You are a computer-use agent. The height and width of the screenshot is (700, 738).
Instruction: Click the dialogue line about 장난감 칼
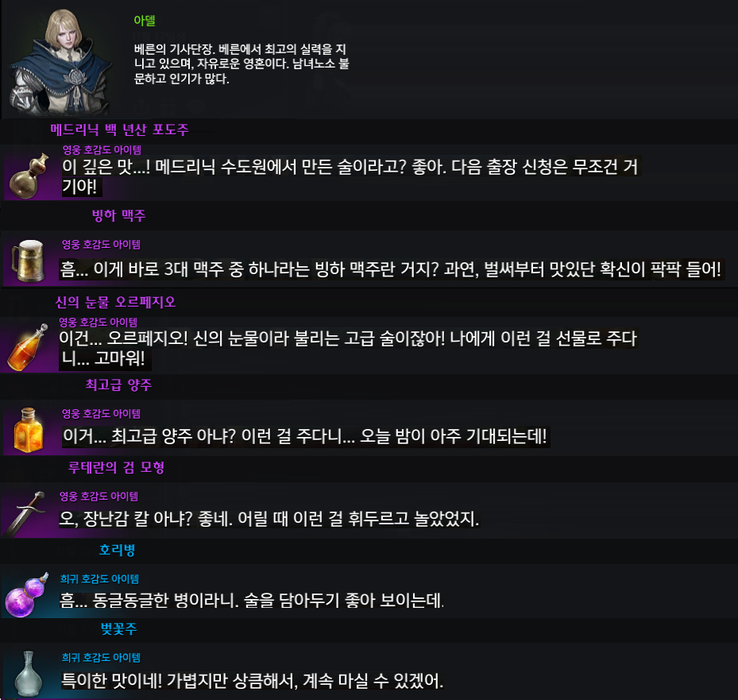(269, 519)
